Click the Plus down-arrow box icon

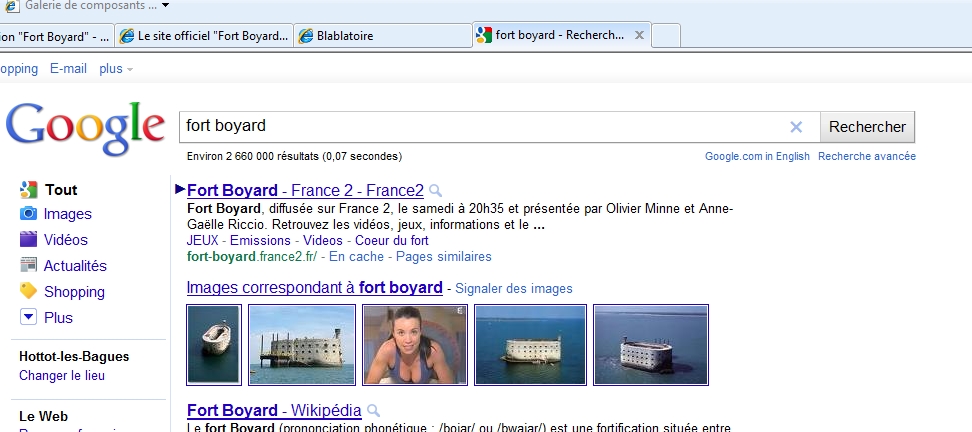pos(29,317)
